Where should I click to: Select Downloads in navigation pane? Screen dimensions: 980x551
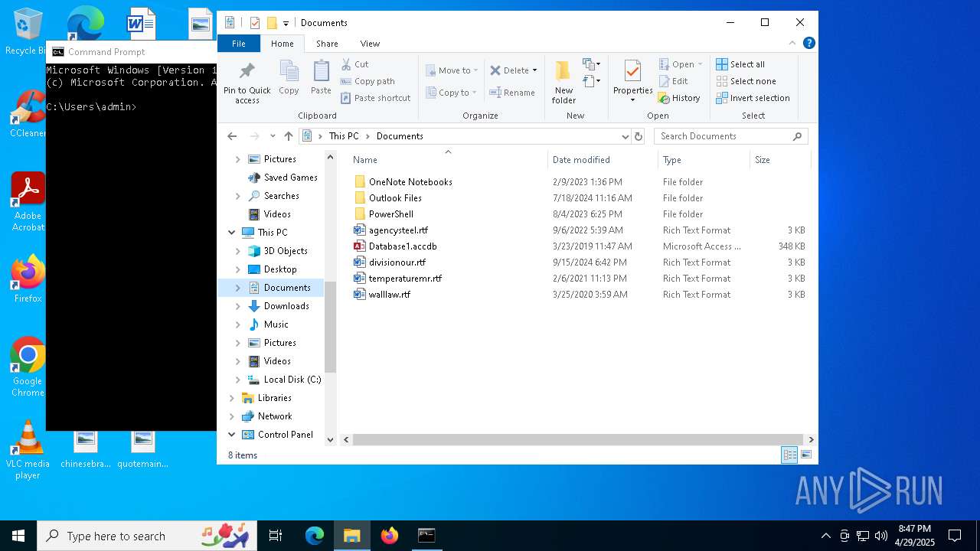[286, 306]
